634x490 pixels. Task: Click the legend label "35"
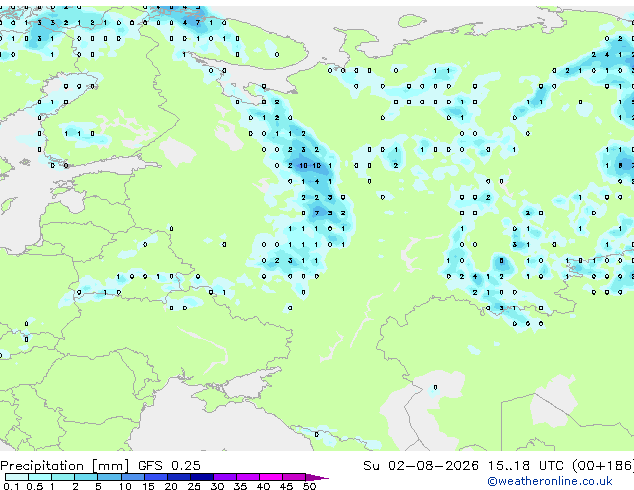pos(240,486)
